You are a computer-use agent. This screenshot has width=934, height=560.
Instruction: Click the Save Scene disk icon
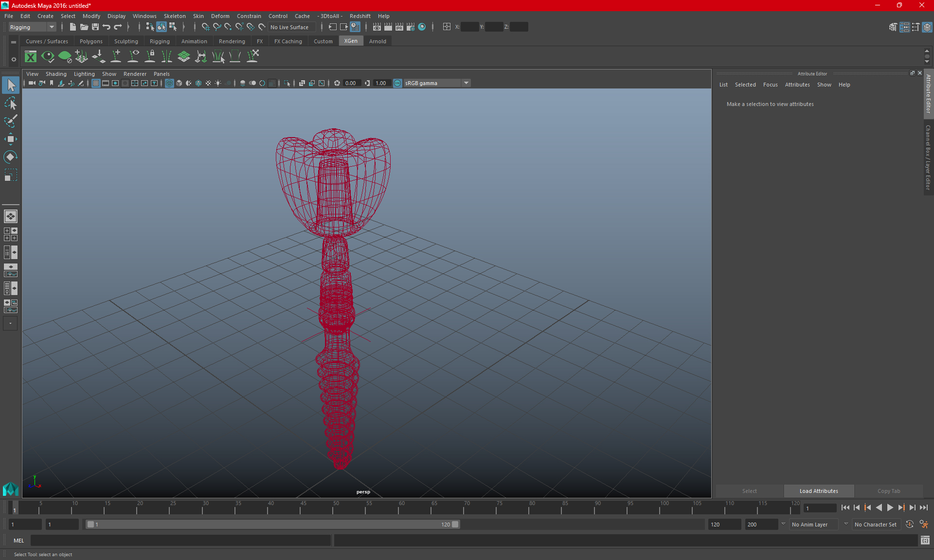click(x=95, y=27)
